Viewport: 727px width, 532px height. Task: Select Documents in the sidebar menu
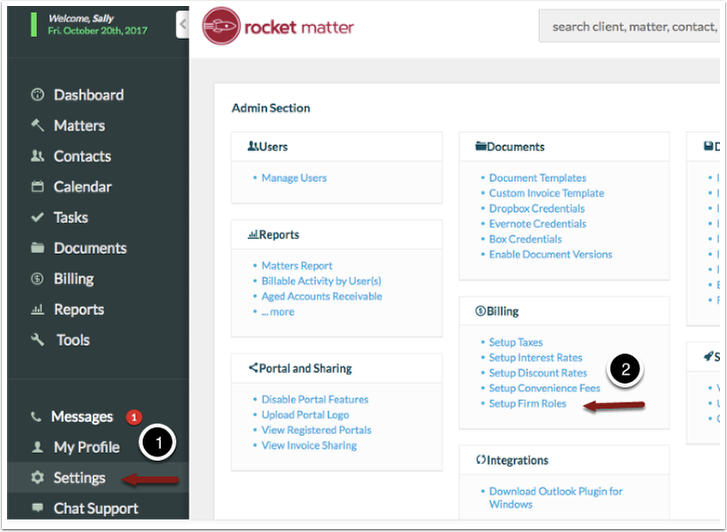pos(90,248)
